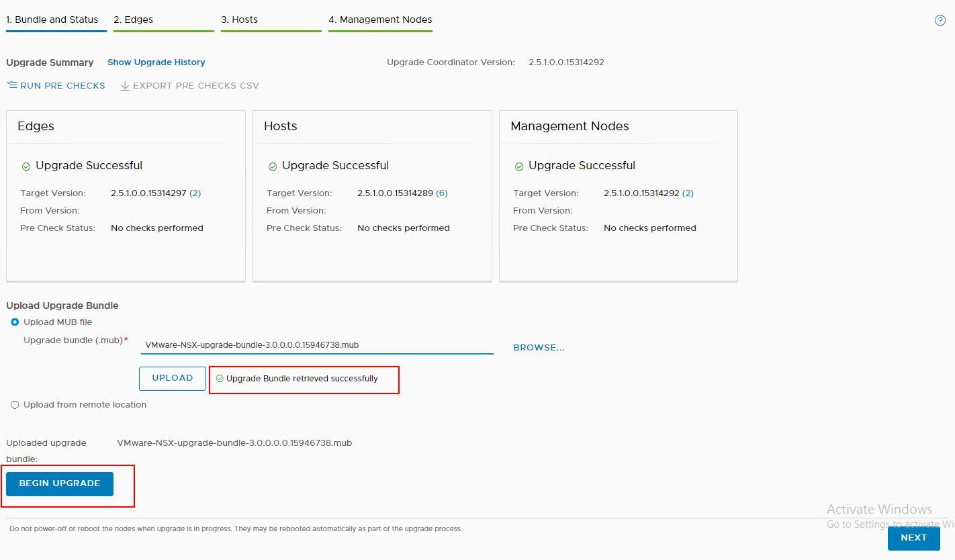Click Edges target version 2.5.1.0.0.15314297
This screenshot has height=560, width=955.
148,193
